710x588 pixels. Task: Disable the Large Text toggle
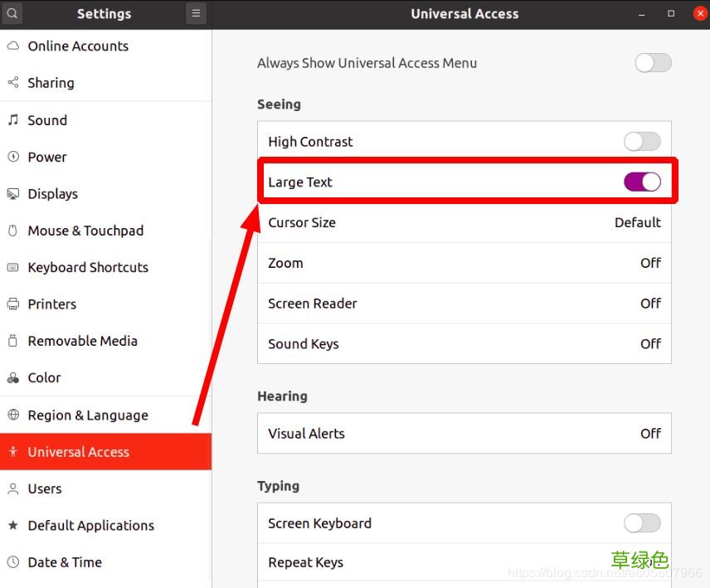pyautogui.click(x=642, y=182)
